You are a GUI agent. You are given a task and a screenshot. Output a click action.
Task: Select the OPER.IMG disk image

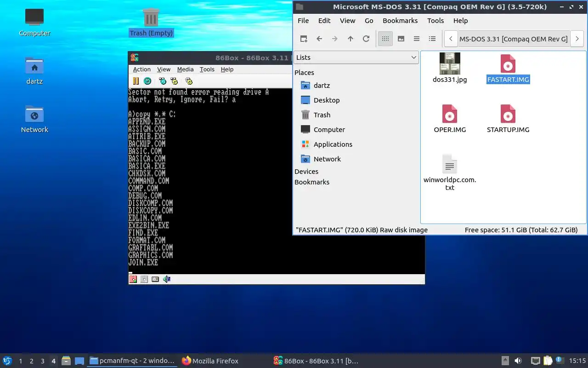click(450, 118)
